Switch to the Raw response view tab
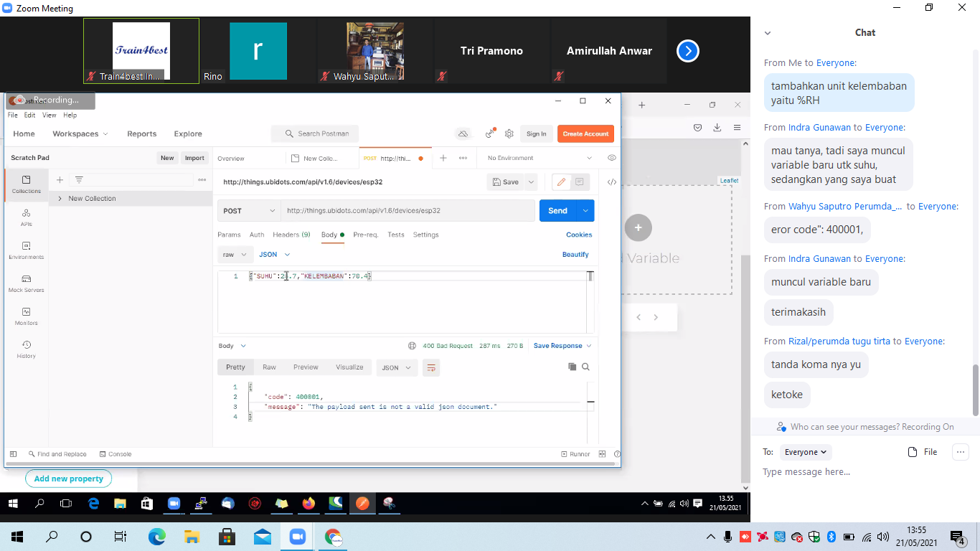Viewport: 980px width, 551px height. click(269, 367)
